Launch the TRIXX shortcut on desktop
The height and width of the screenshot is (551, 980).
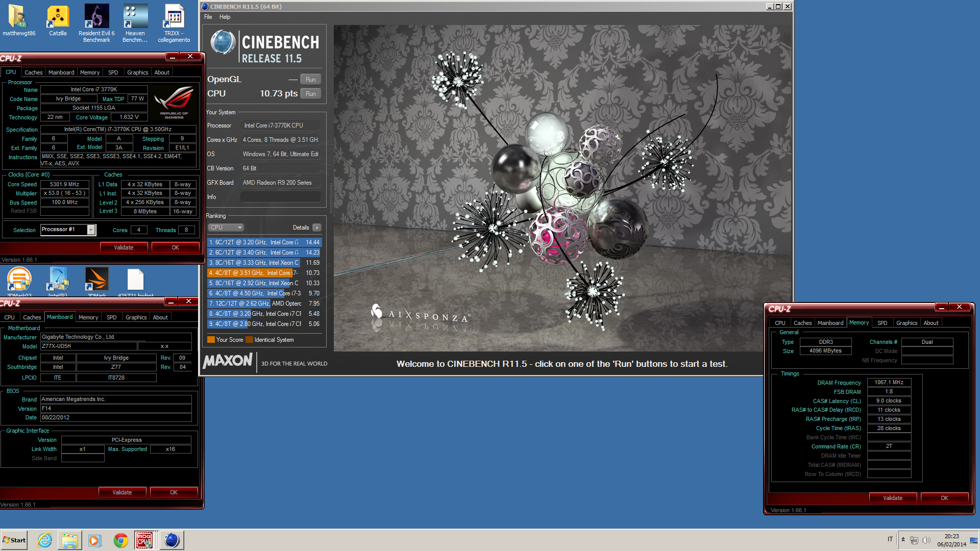(174, 23)
